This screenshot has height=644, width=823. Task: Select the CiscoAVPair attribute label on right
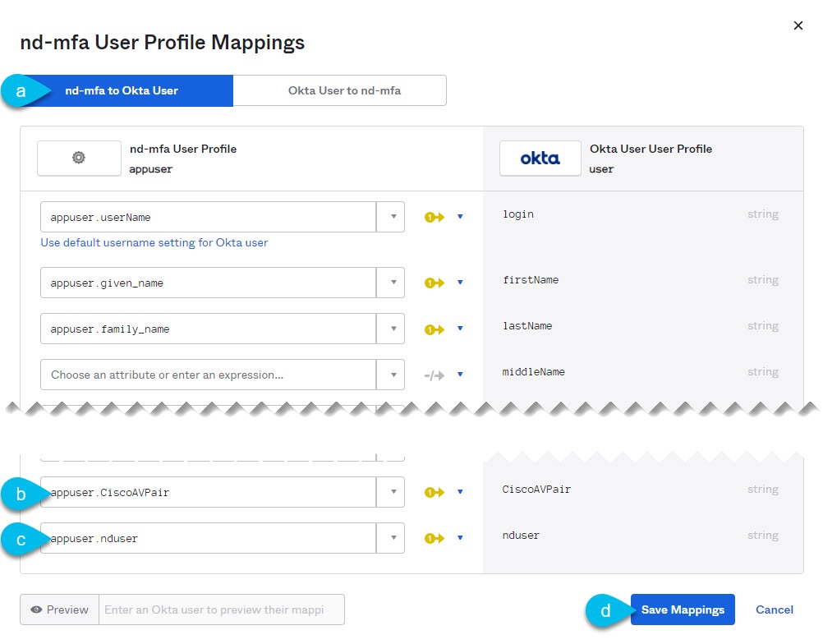[536, 490]
